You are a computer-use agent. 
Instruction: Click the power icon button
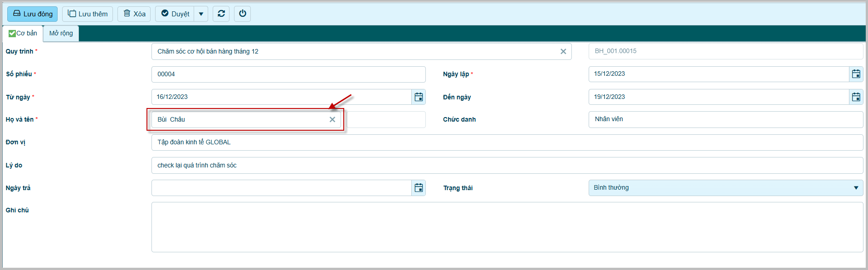(x=243, y=14)
